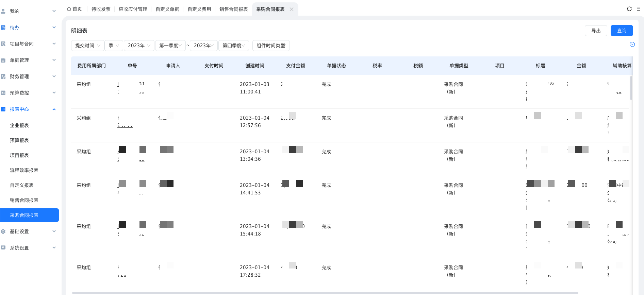Viewport: 644px width, 295px height.
Task: Open the 第一季度 start quarter dropdown
Action: [x=170, y=46]
